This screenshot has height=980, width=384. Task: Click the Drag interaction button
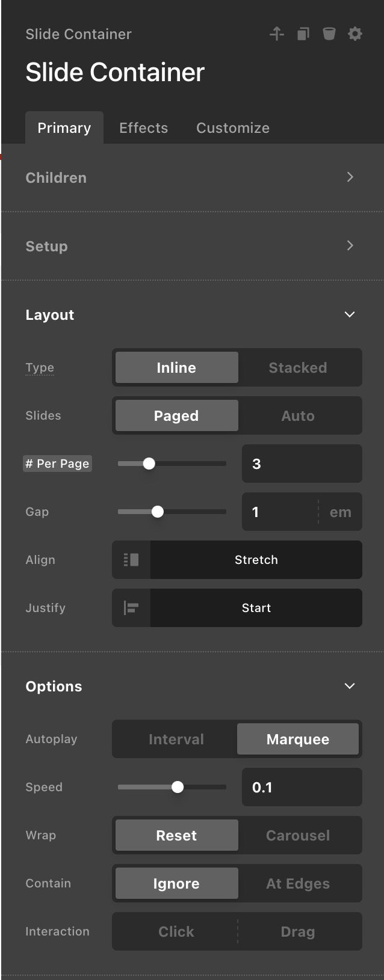[298, 931]
